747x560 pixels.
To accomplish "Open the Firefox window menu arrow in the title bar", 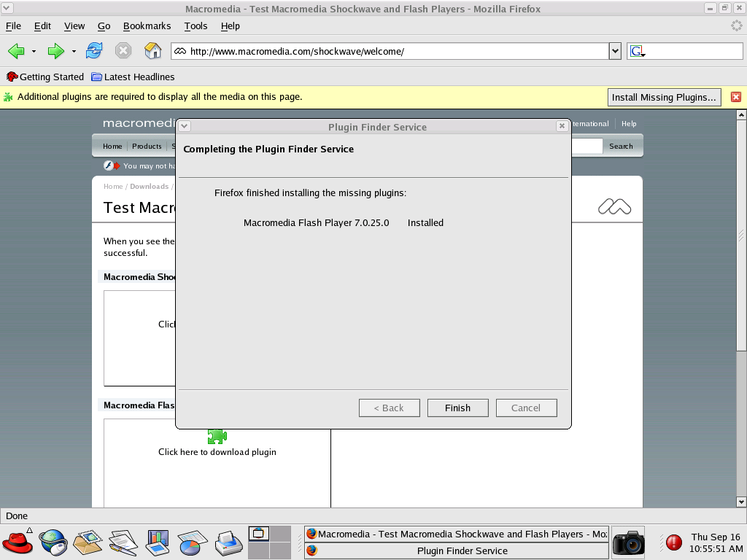I will click(7, 8).
